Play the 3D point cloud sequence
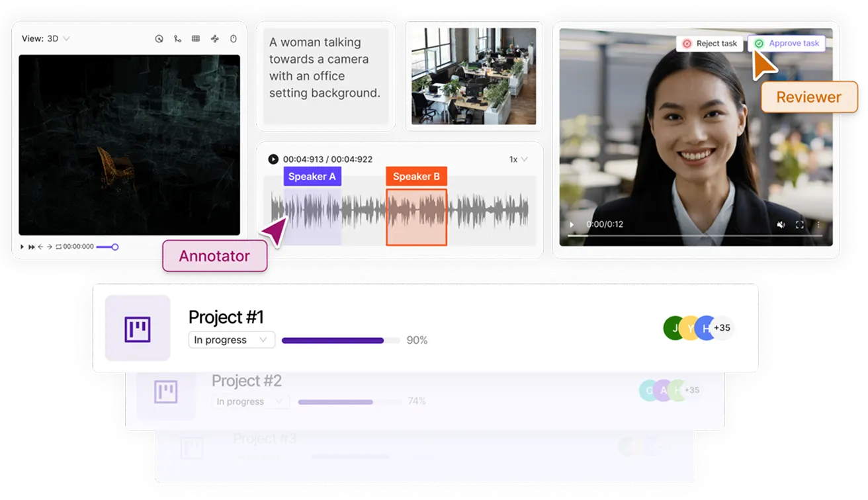This screenshot has height=500, width=868. coord(22,247)
